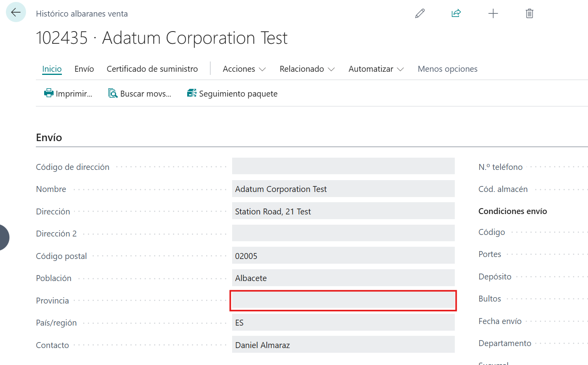588x365 pixels.
Task: Expand the Acciones dropdown menu
Action: (x=244, y=69)
